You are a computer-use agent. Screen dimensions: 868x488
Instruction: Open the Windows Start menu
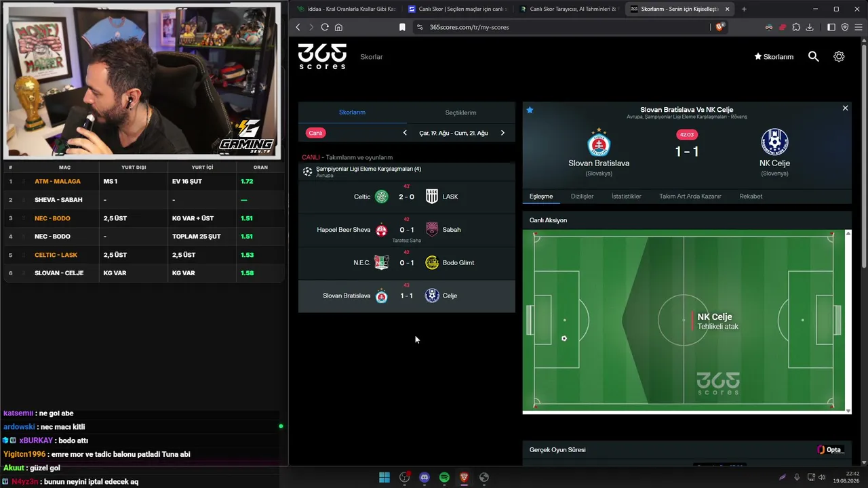pos(384,477)
